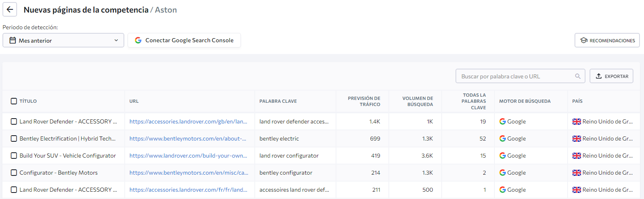Viewport: 644px width, 199px height.
Task: Click all-keywords value 52
Action: tap(483, 138)
